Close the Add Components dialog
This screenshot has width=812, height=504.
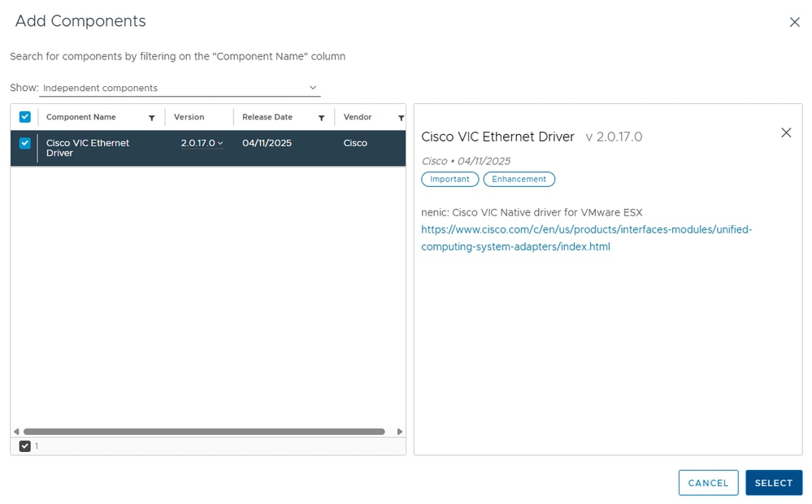pos(794,22)
